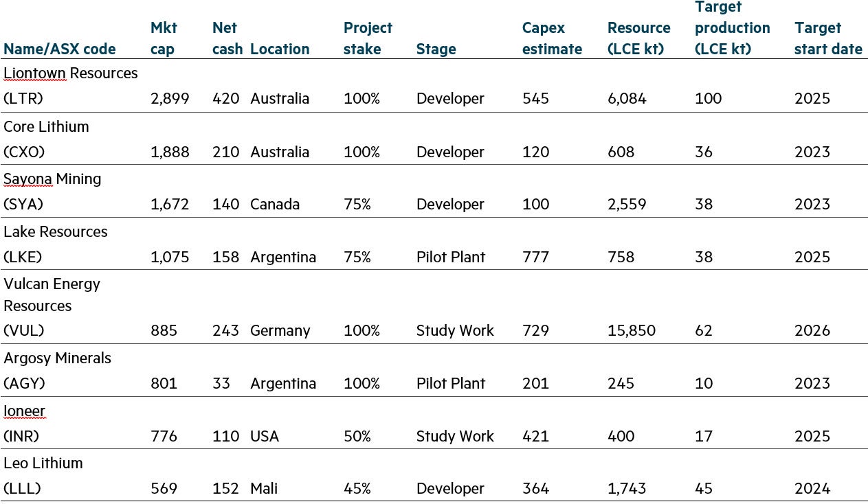868x504 pixels.
Task: Click Leo Lithium target start date 2024
Action: point(812,488)
